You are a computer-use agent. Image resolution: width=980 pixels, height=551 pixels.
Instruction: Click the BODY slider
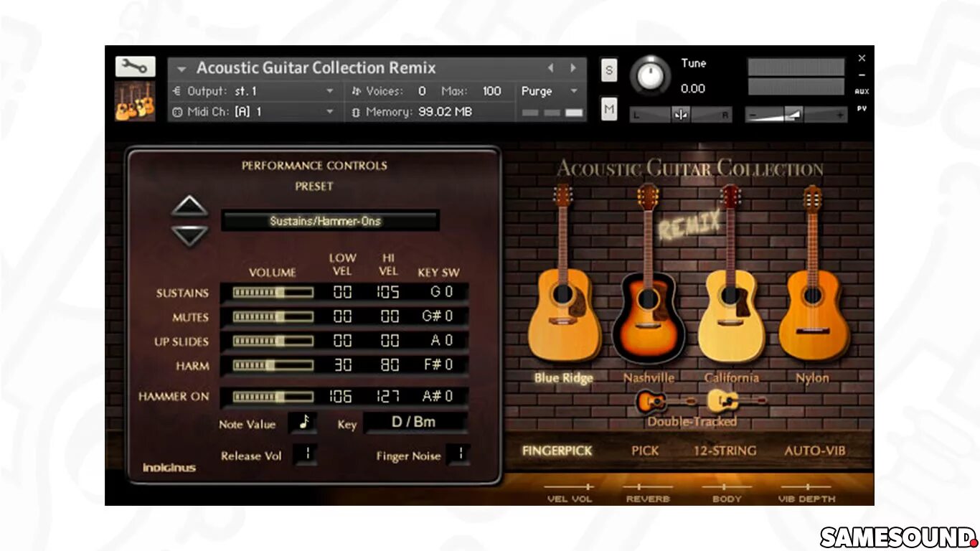click(727, 486)
